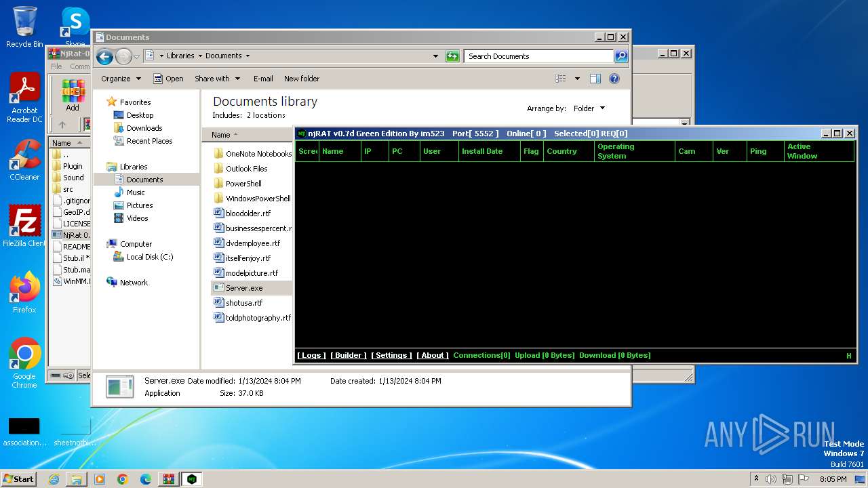Select the WindowsPowerShell folder
868x488 pixels.
point(252,199)
